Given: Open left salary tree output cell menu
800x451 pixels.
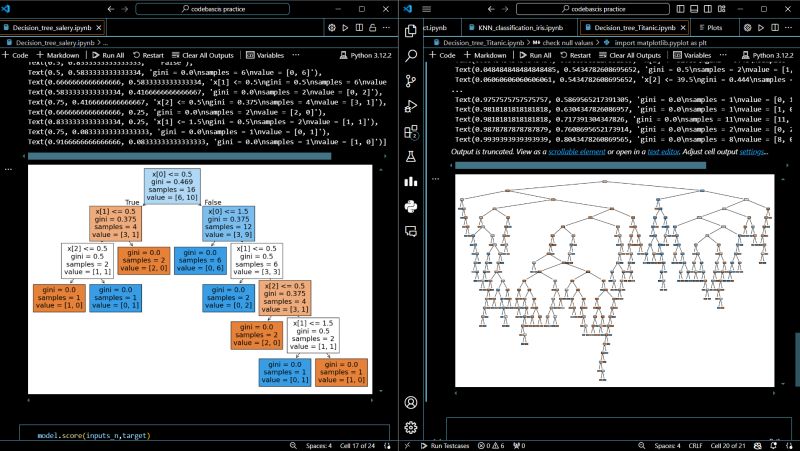Looking at the screenshot, I should click(8, 169).
